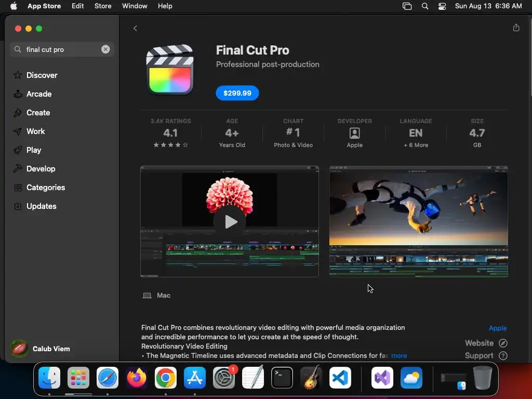This screenshot has width=532, height=399.
Task: Open the cloud weather app in Dock
Action: [411, 378]
